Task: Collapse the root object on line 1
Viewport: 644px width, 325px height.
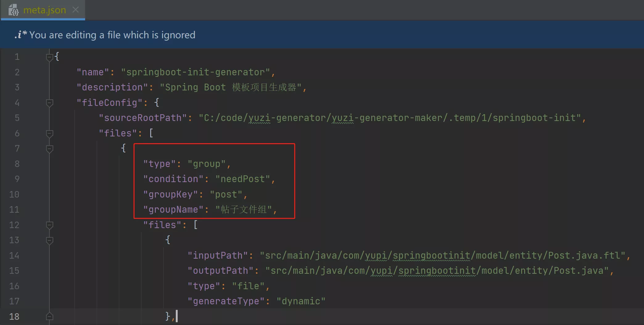Action: (49, 57)
